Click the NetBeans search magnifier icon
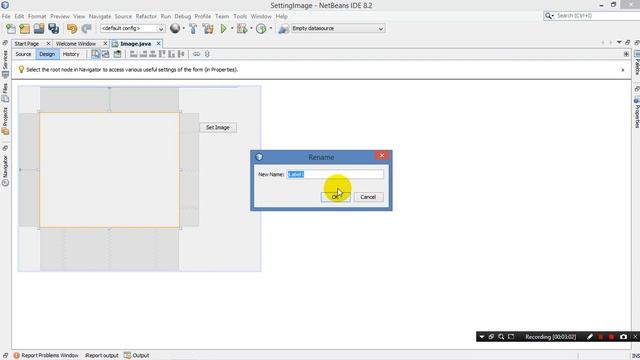Viewport: 640px width, 360px height. 549,16
